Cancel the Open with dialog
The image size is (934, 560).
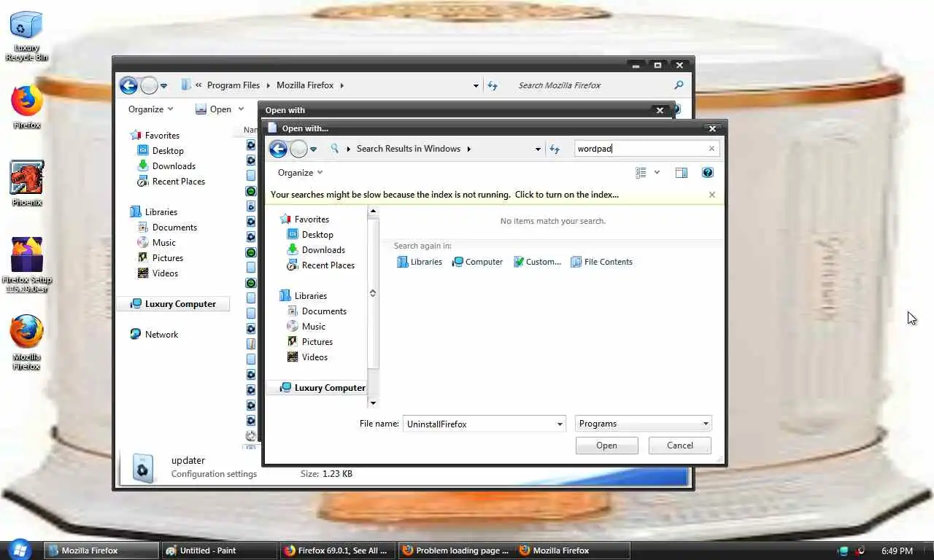[x=679, y=446]
